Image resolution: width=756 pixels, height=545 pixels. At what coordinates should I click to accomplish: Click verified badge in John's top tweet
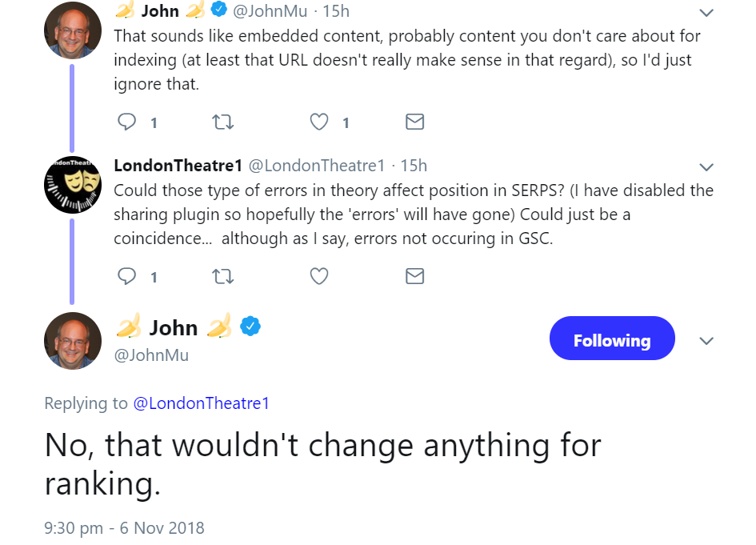click(x=218, y=11)
